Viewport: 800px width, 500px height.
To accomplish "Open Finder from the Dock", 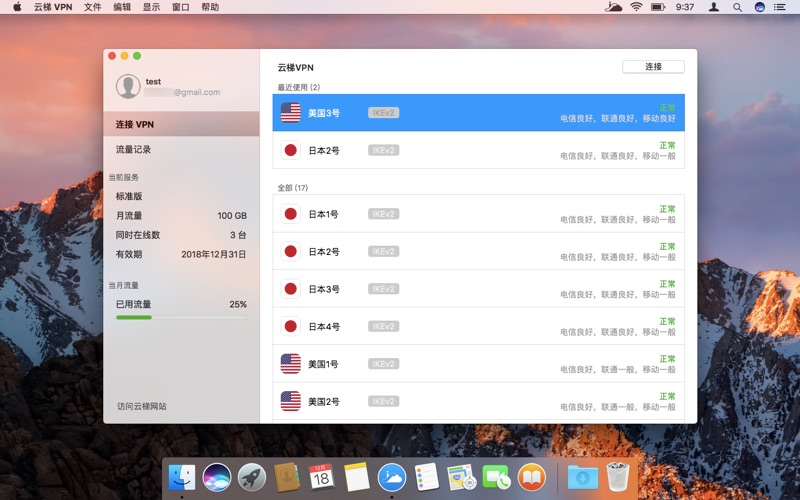I will pyautogui.click(x=182, y=478).
